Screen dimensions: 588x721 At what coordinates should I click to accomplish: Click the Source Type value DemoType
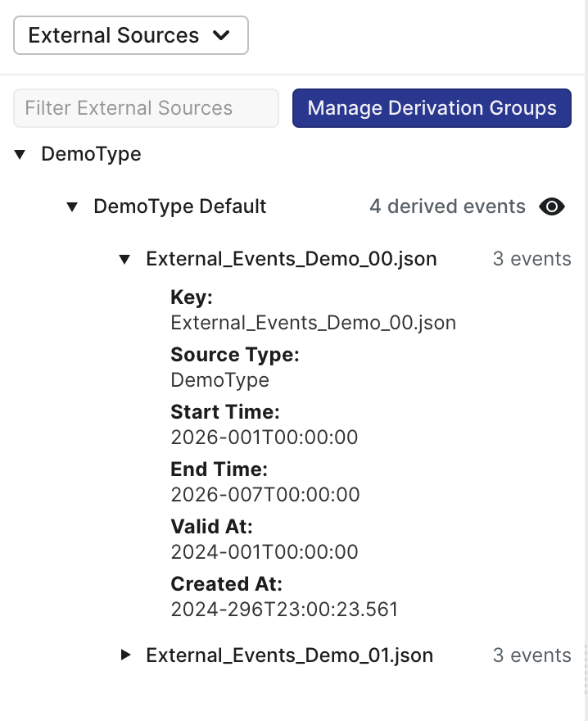(219, 380)
